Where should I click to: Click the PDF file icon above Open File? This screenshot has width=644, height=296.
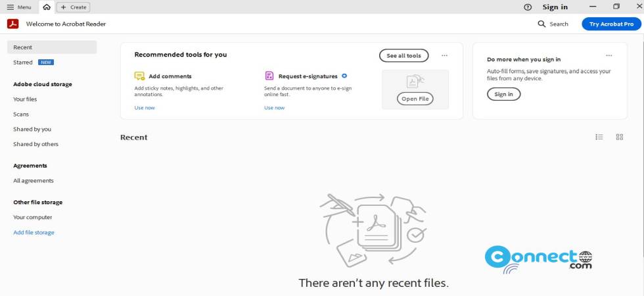point(415,82)
